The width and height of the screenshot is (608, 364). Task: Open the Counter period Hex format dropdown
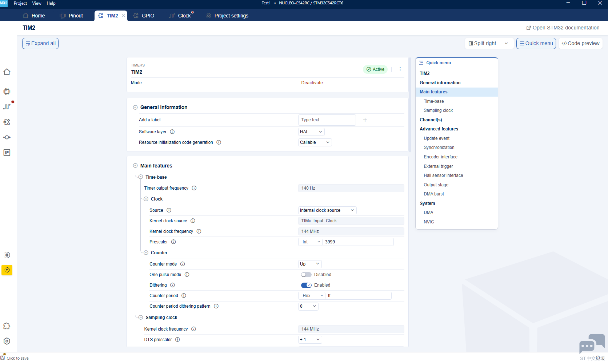click(x=312, y=296)
